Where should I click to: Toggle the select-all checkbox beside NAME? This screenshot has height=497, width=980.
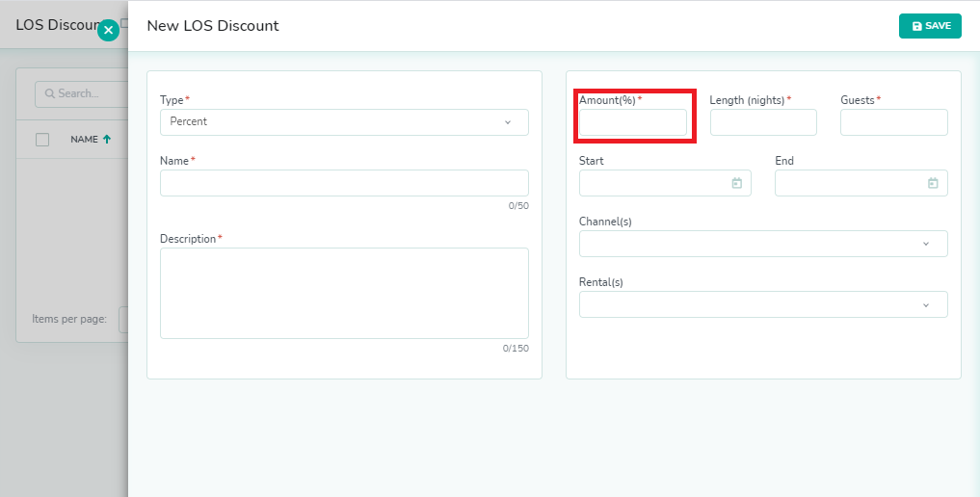42,140
